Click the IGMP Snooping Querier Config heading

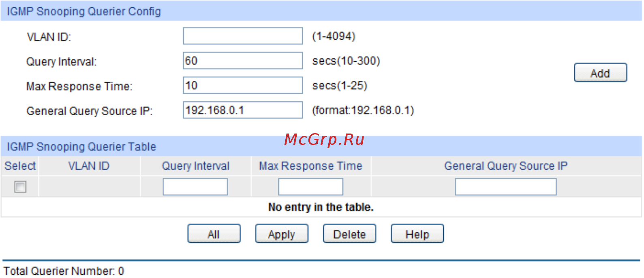point(84,11)
